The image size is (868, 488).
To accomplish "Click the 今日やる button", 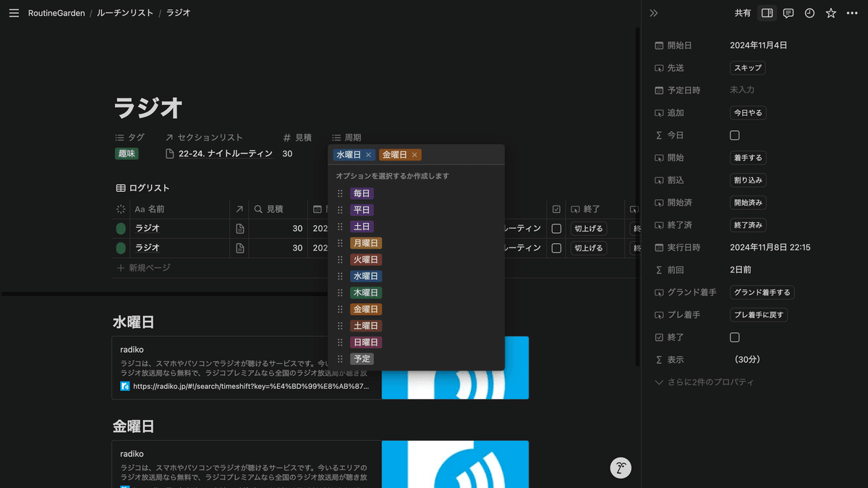I will click(748, 113).
